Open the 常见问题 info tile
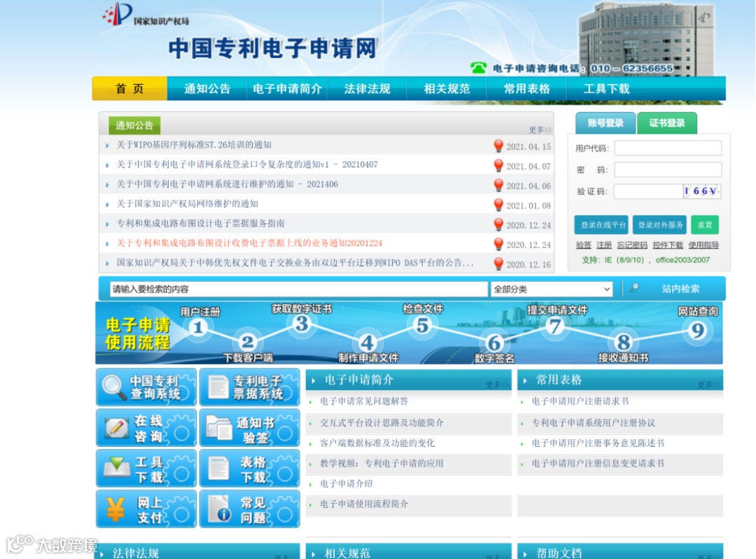This screenshot has height=559, width=756. pos(250,509)
